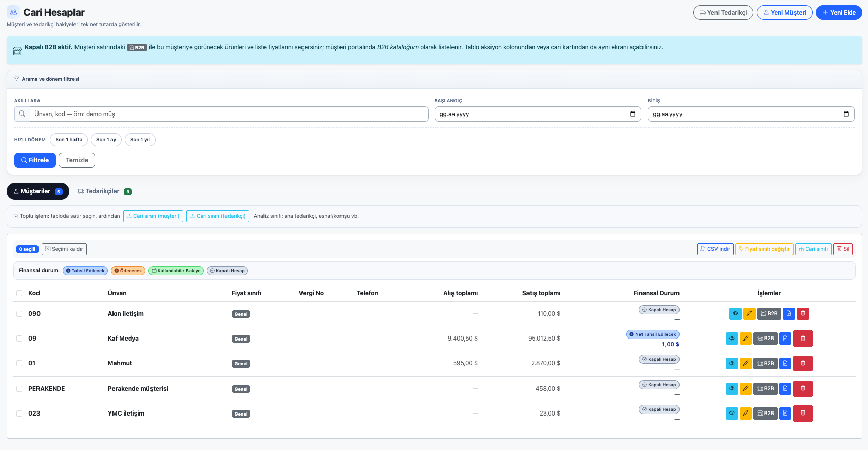Click the Kaf Medya customer name

point(123,339)
